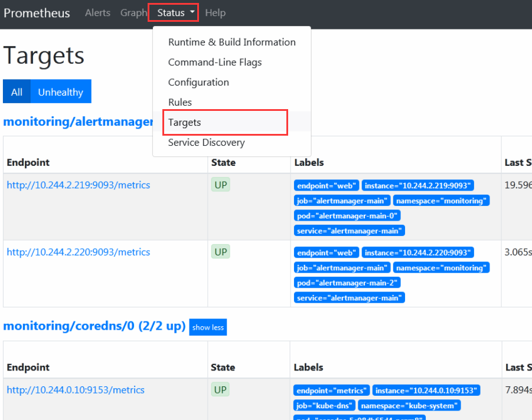
Task: Click namespace="kube-system" label
Action: tap(410, 405)
